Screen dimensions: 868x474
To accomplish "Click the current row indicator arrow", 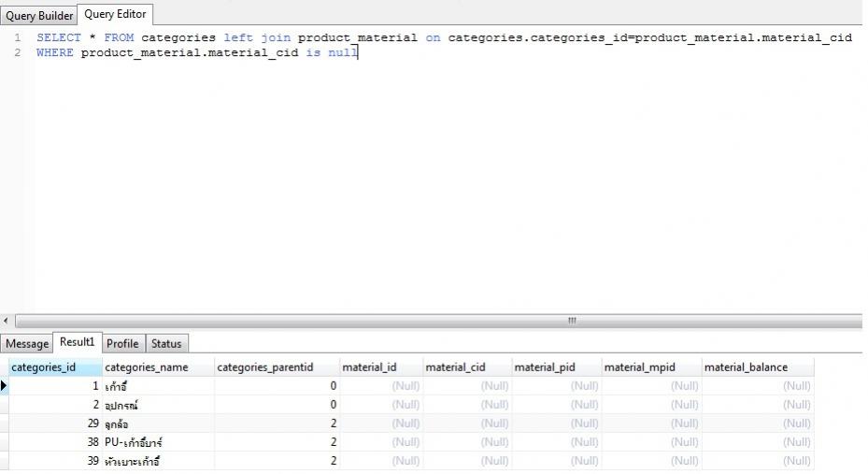I will pos(5,385).
